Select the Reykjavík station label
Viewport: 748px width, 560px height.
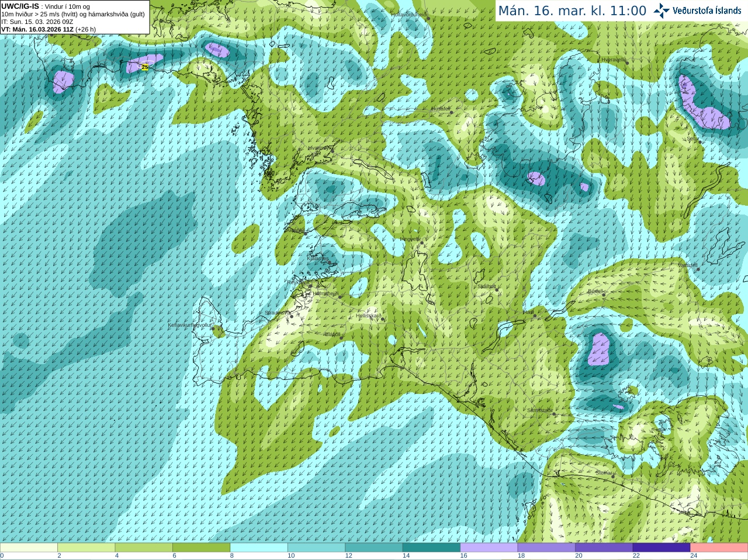pos(297,282)
